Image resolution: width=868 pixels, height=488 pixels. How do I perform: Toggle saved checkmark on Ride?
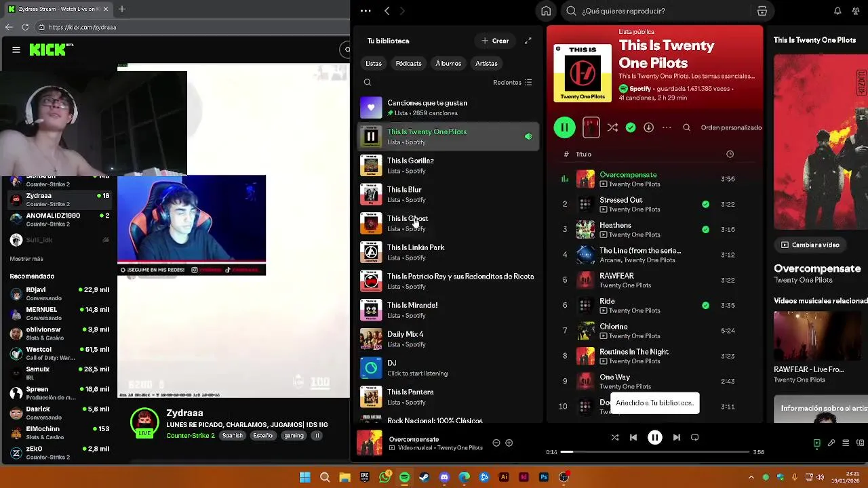click(705, 305)
